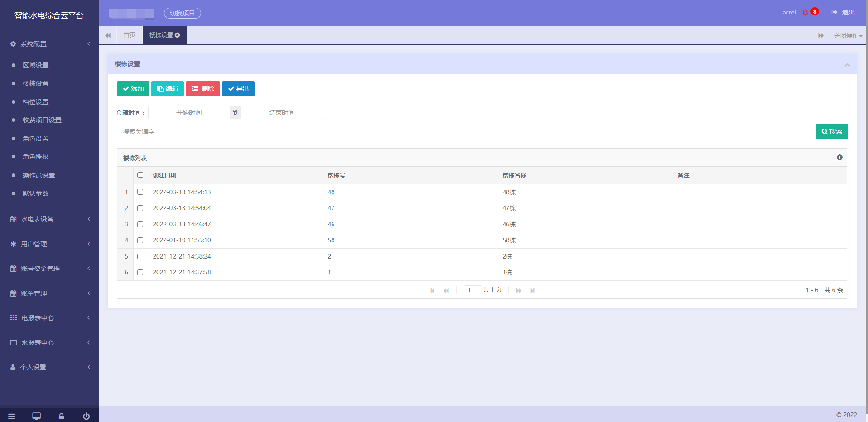Focus the 搜索关键字 input field

click(466, 131)
